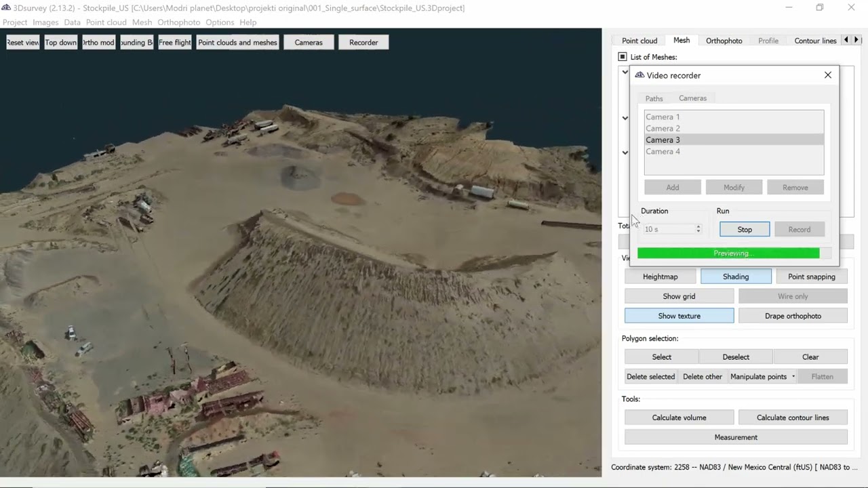868x488 pixels.
Task: Select Camera 1 in the list
Action: 734,117
